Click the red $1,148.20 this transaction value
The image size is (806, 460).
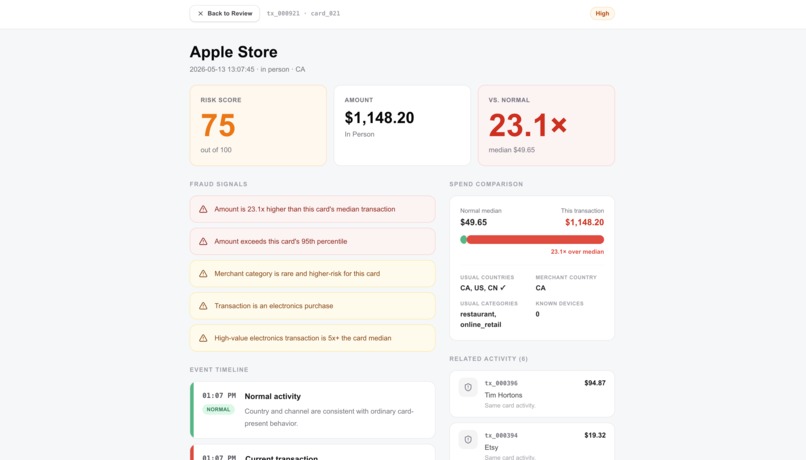pyautogui.click(x=584, y=223)
